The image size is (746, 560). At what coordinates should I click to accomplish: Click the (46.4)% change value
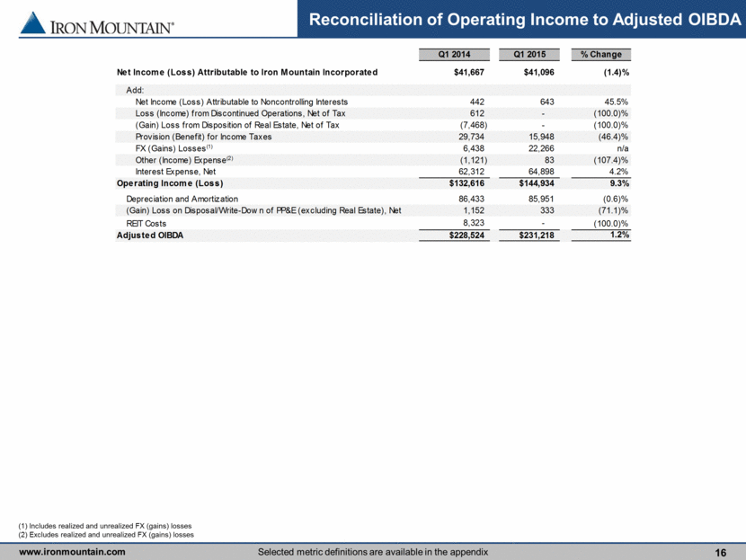click(613, 137)
